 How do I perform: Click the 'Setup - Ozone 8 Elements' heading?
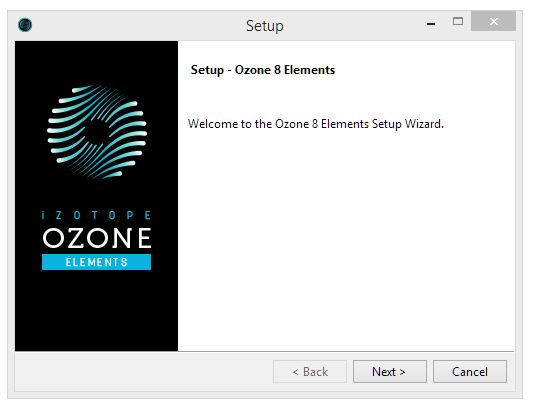(x=263, y=70)
